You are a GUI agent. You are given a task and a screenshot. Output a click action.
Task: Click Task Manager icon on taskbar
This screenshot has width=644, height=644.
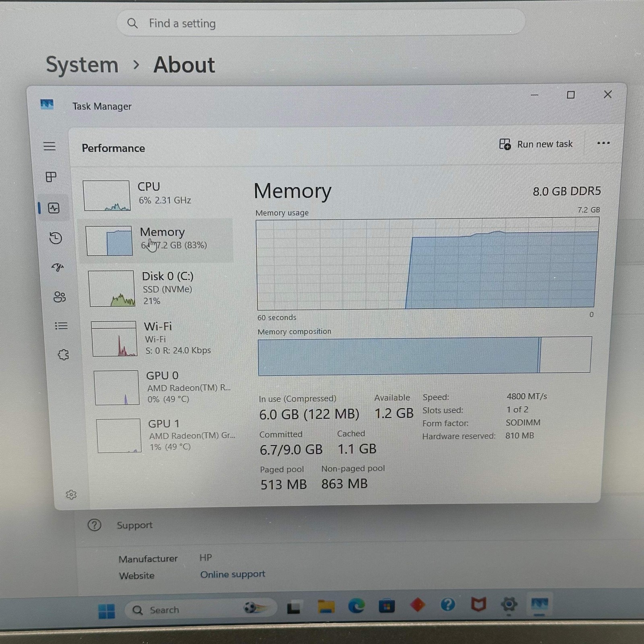539,604
